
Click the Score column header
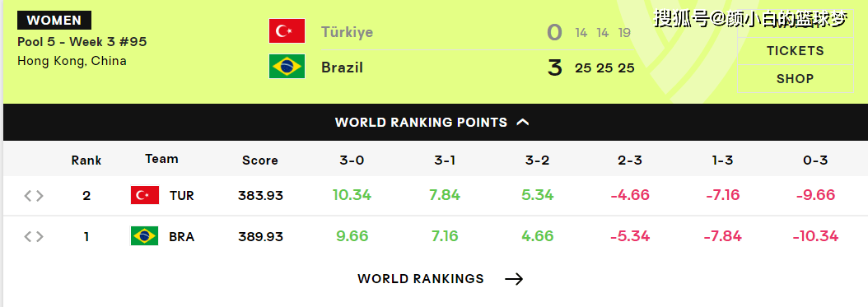[260, 160]
